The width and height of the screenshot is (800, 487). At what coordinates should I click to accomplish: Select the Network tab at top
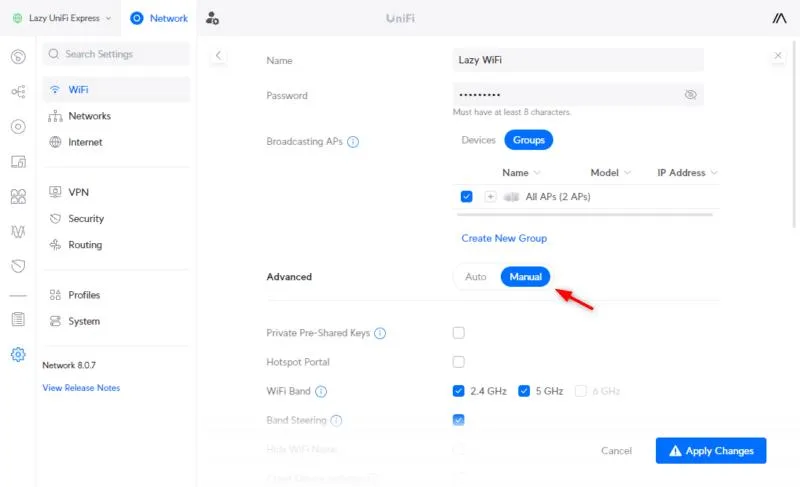[x=159, y=18]
